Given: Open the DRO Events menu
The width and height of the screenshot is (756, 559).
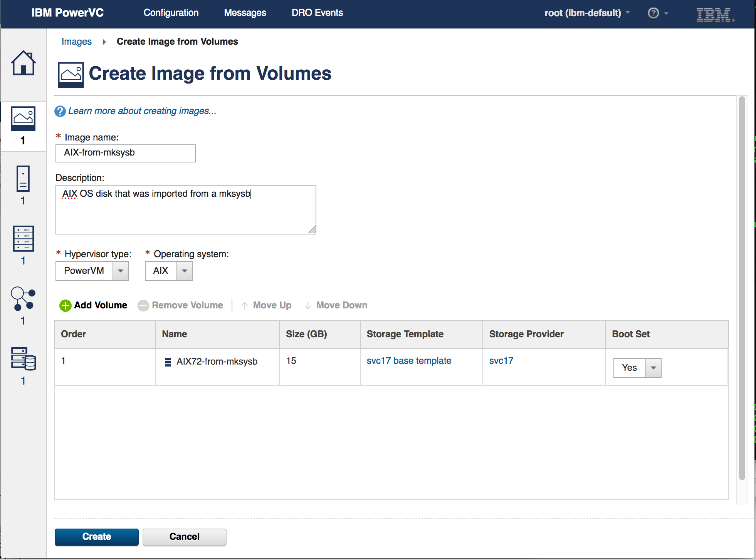Looking at the screenshot, I should [317, 13].
